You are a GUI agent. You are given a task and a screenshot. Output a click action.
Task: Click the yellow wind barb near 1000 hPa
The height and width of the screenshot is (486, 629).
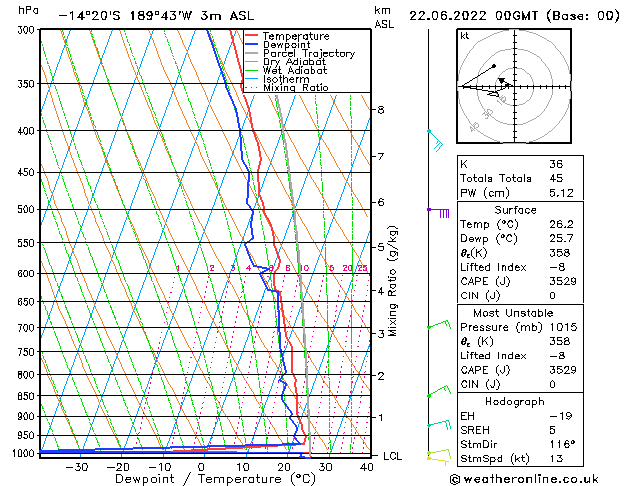click(x=438, y=460)
